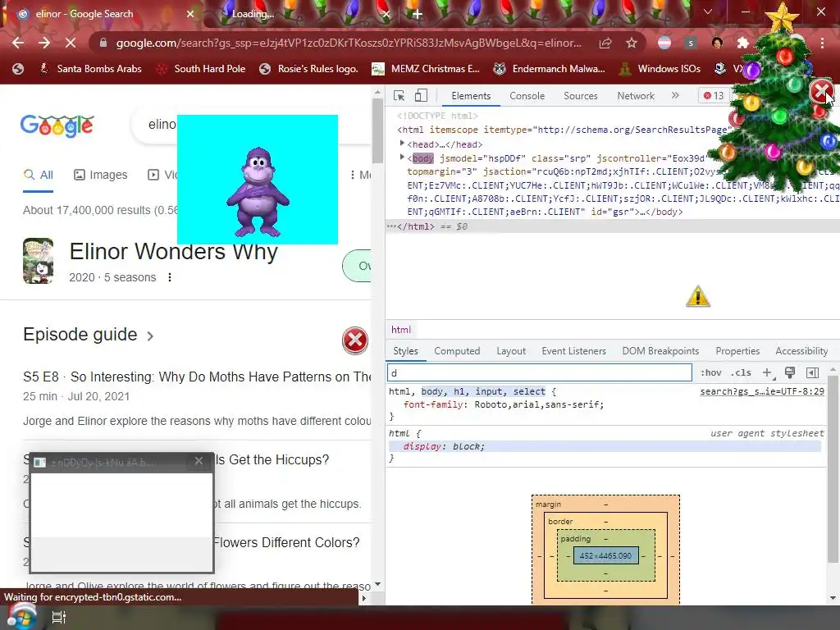The image size is (840, 630).
Task: Open the Sources tab
Action: point(580,96)
